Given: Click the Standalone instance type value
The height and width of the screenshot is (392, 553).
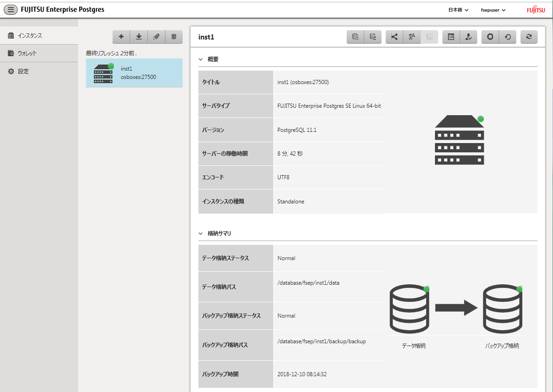Looking at the screenshot, I should pyautogui.click(x=290, y=202).
